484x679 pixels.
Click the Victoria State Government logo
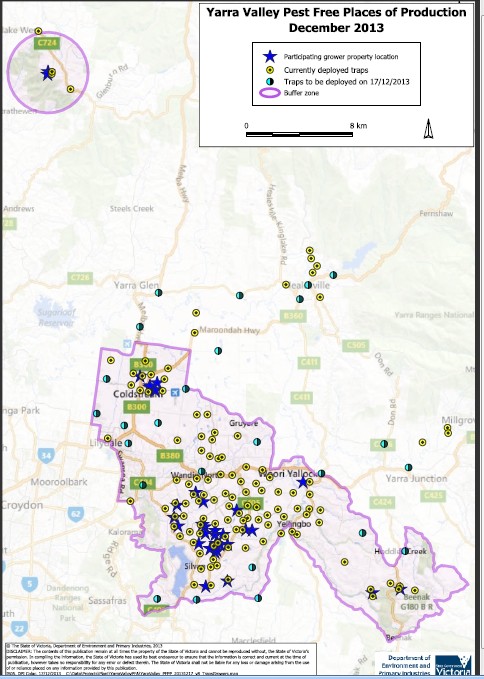453,665
